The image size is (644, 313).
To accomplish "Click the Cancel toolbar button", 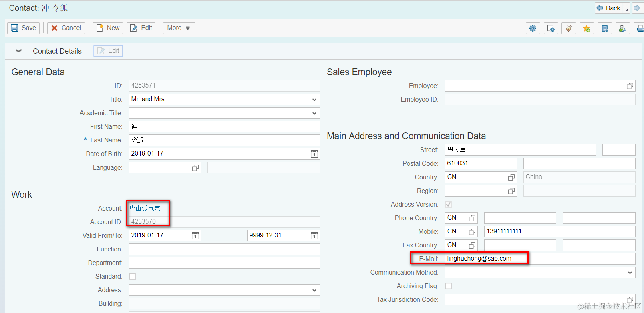I will click(66, 28).
